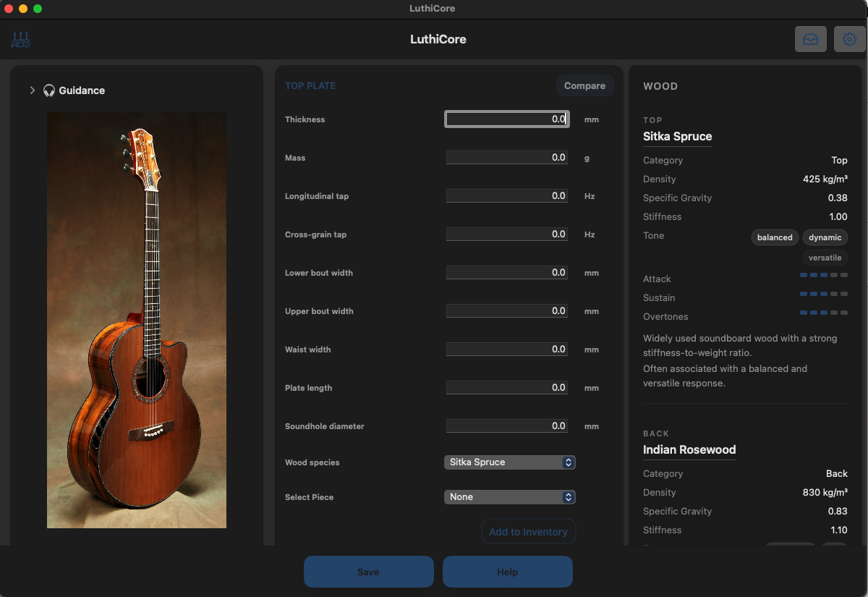Select the Longitudinal tap field
This screenshot has height=597, width=868.
coord(507,196)
